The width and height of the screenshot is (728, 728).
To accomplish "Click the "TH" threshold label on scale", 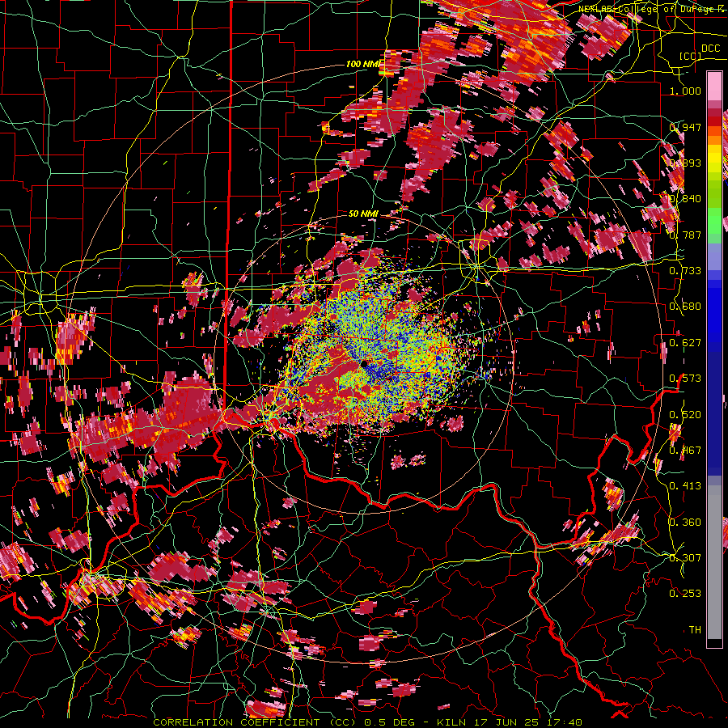I will point(695,630).
